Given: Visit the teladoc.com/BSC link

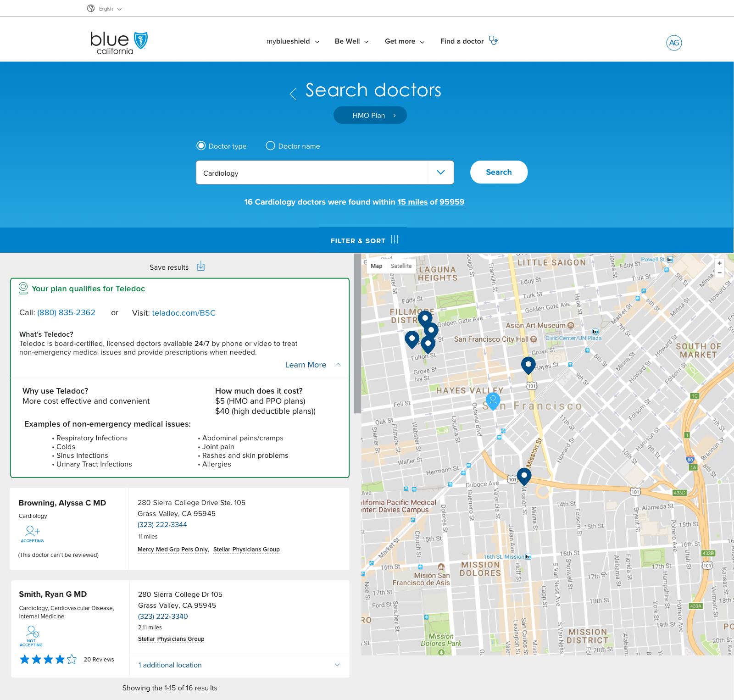Looking at the screenshot, I should (x=183, y=313).
